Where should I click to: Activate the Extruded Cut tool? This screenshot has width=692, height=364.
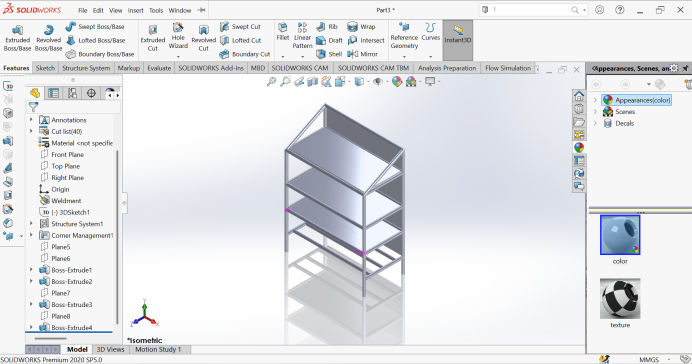tap(153, 38)
